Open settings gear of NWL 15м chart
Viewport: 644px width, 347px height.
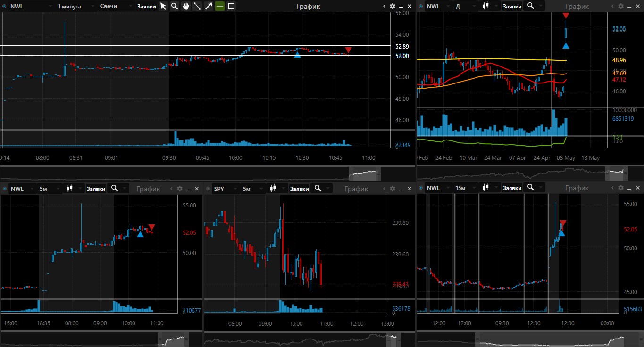coord(620,188)
